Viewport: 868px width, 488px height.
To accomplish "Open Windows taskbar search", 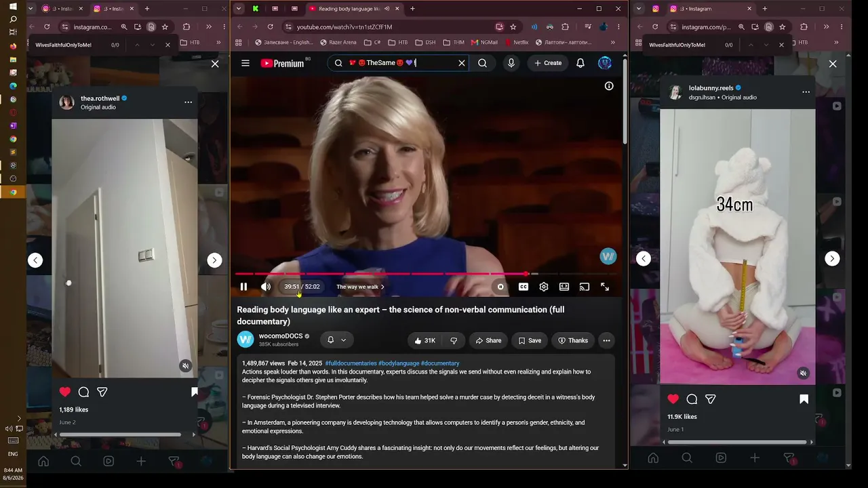I will pyautogui.click(x=13, y=19).
